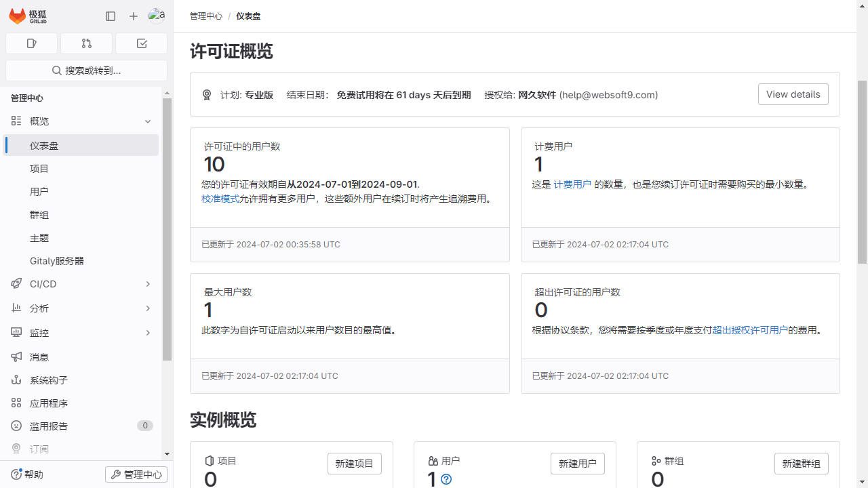
Task: Click the 滥用报告 count badge
Action: (x=144, y=426)
